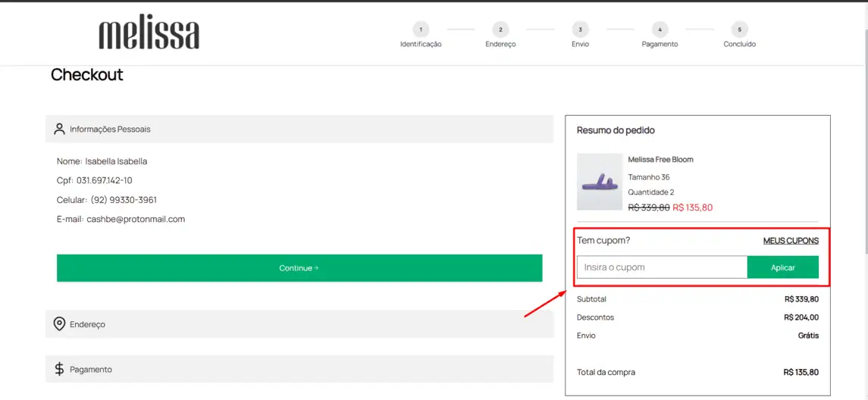Expand the Pagamento section
The image size is (868, 400).
299,369
